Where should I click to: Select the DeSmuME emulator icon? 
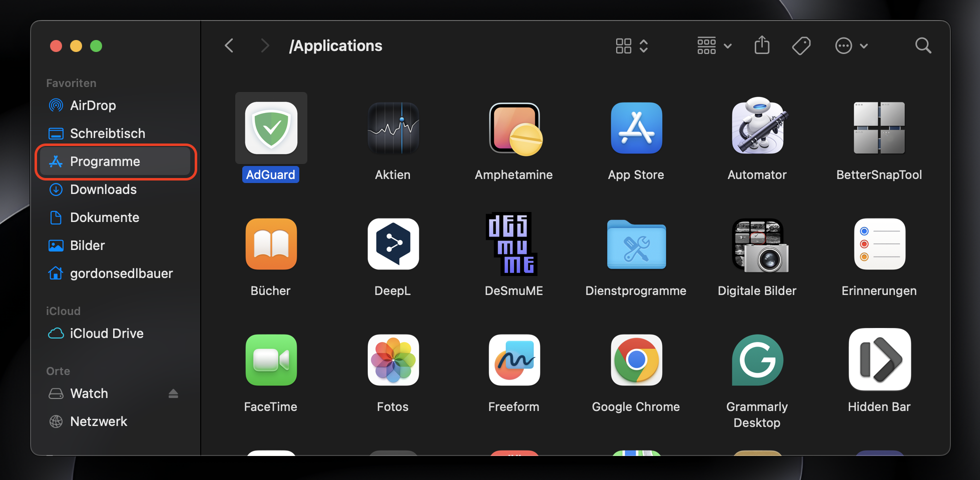click(x=512, y=244)
